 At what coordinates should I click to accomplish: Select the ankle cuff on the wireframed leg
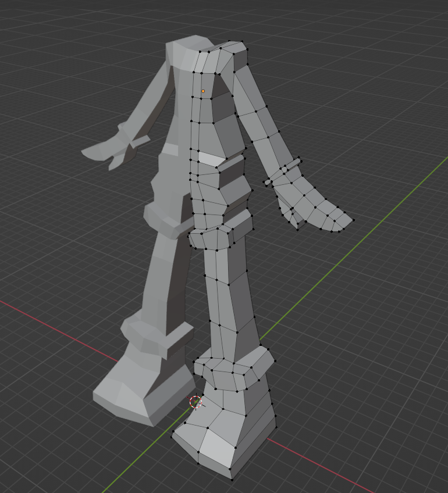tap(234, 369)
